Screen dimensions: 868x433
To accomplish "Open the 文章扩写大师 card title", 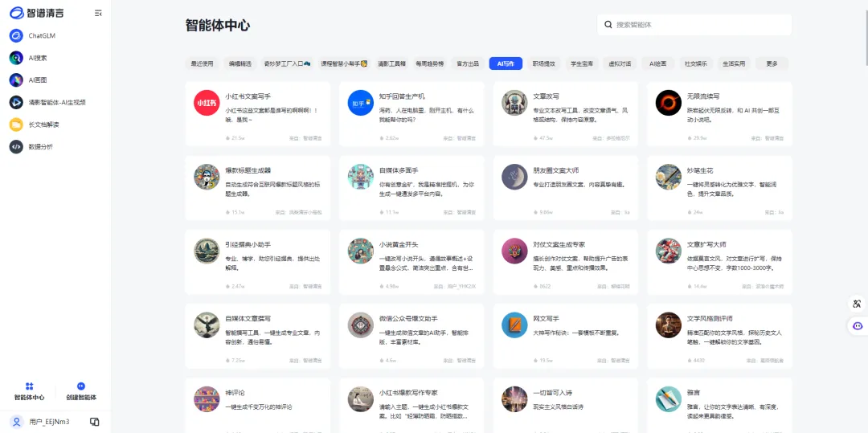I will 706,244.
